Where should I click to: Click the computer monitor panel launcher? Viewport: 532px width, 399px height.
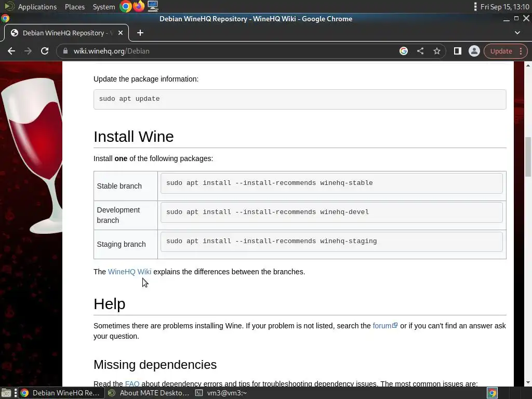tap(153, 6)
